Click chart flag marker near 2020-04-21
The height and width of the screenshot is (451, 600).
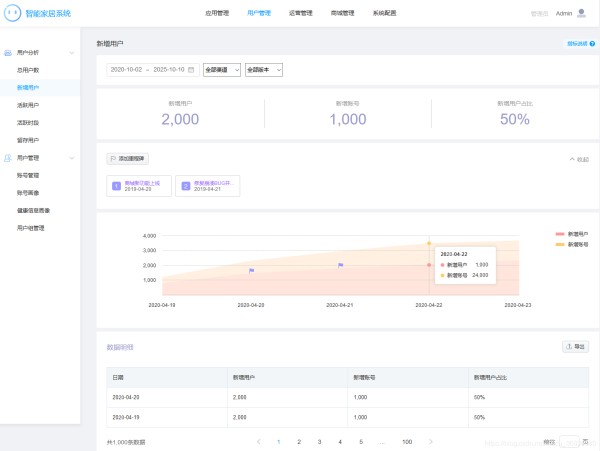(341, 265)
